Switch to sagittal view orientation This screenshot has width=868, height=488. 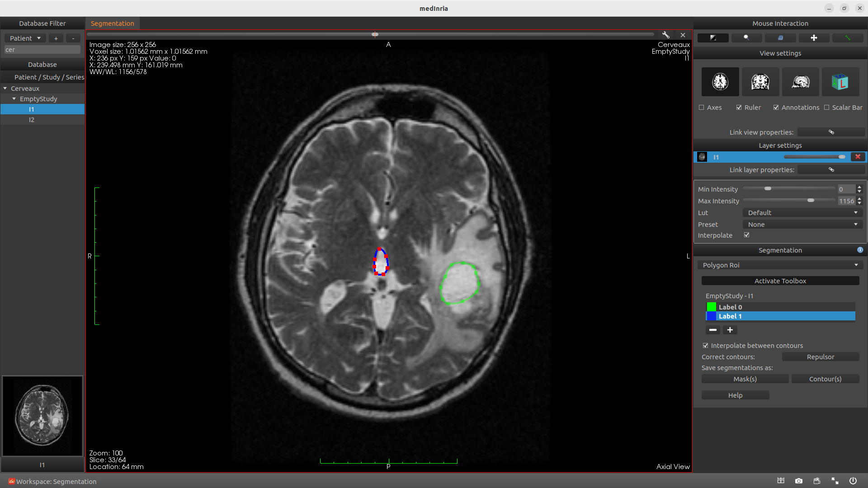pyautogui.click(x=801, y=82)
